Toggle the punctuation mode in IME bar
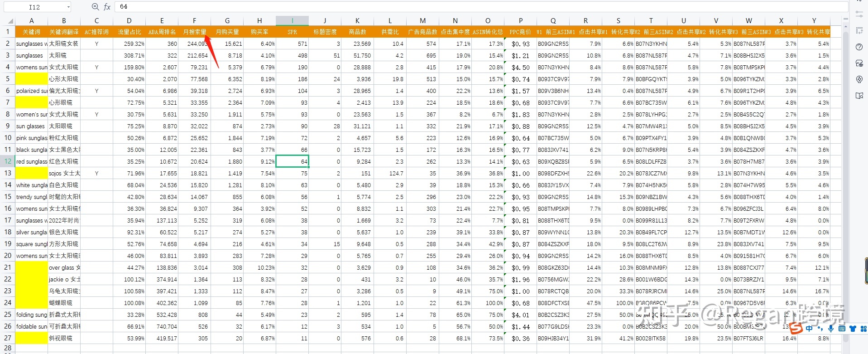The height and width of the screenshot is (354, 868). coord(820,329)
